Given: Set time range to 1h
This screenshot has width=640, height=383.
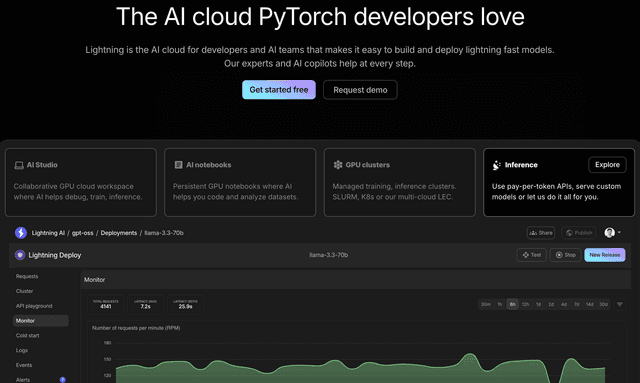Looking at the screenshot, I should coord(500,304).
